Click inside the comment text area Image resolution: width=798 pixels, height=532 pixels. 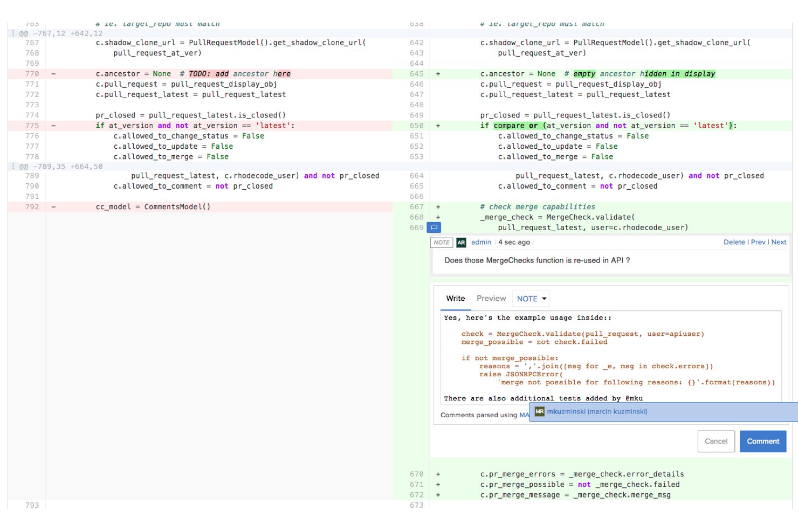point(611,356)
